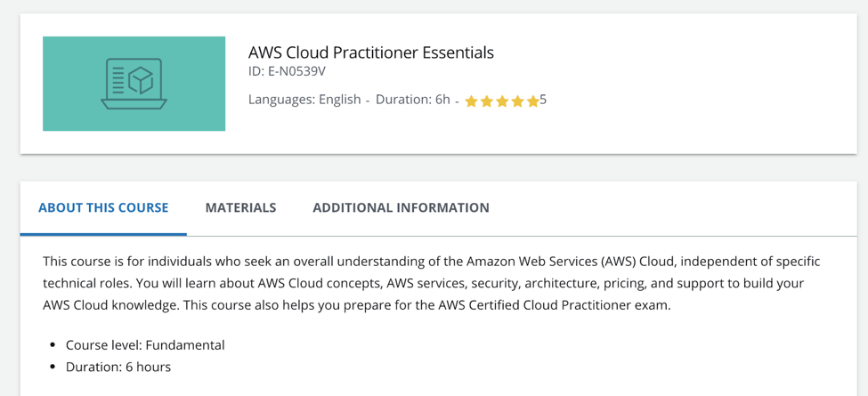The width and height of the screenshot is (868, 396).
Task: Select the fifth rating star
Action: [x=532, y=101]
